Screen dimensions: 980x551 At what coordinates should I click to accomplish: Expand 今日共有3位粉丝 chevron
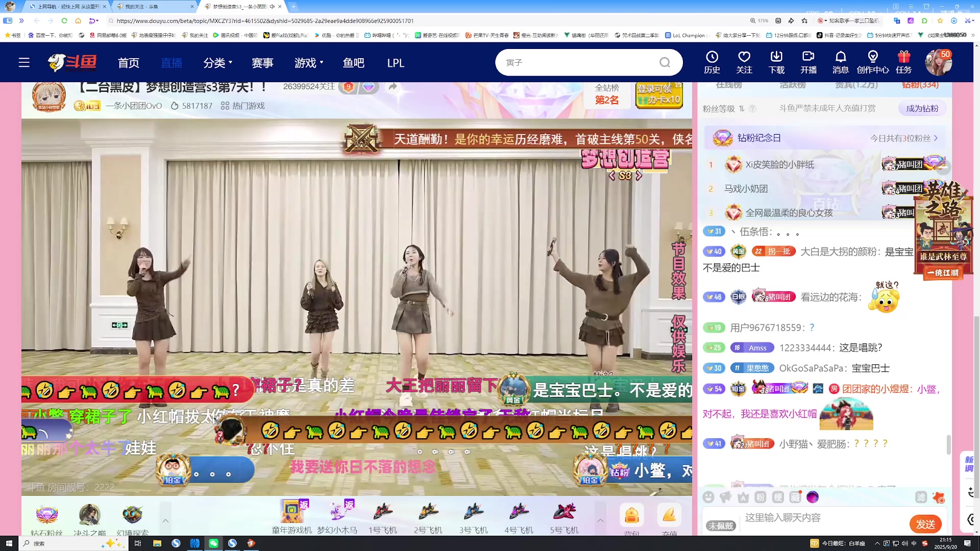(x=936, y=138)
